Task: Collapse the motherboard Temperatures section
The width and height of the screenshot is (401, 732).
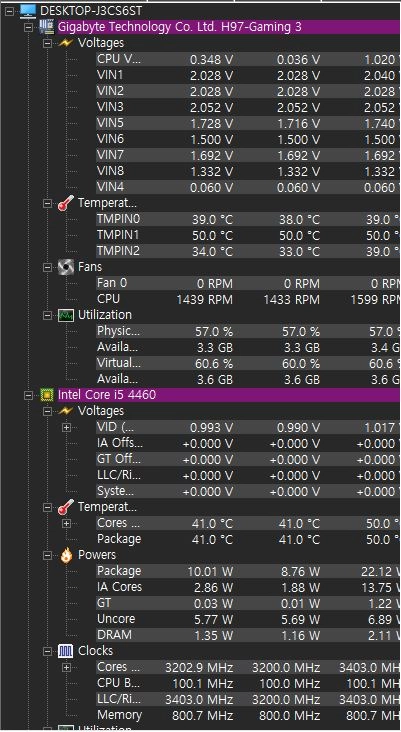Action: (48, 203)
